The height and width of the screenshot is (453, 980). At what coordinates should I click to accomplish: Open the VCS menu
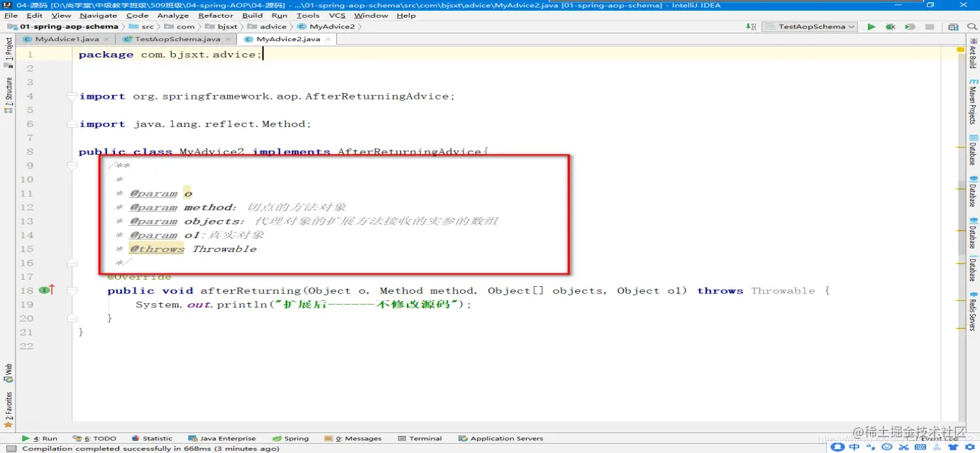pos(338,16)
